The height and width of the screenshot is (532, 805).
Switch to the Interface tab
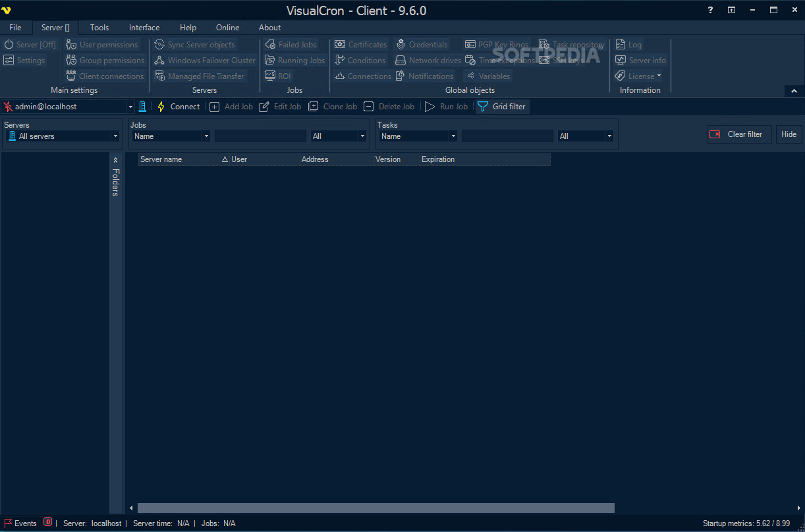click(144, 28)
